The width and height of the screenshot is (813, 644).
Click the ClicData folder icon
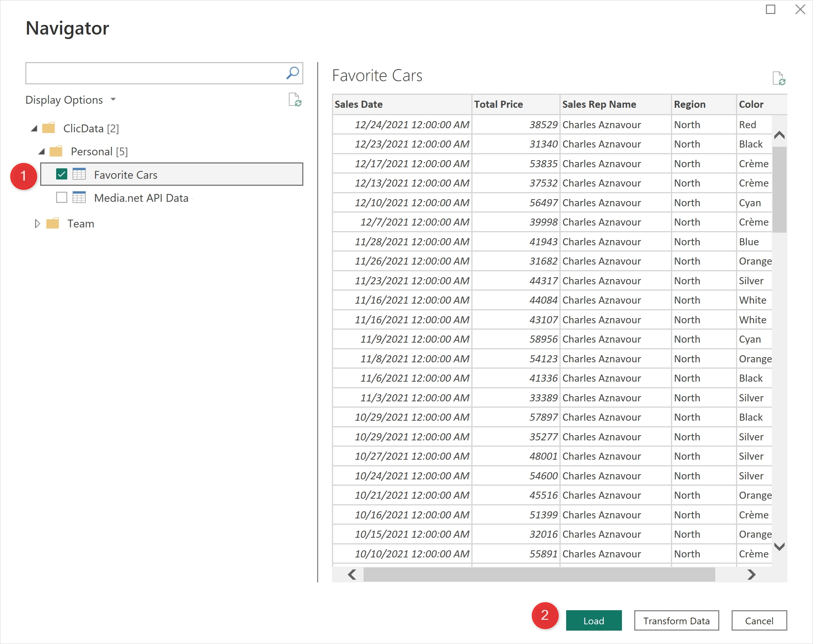[49, 128]
